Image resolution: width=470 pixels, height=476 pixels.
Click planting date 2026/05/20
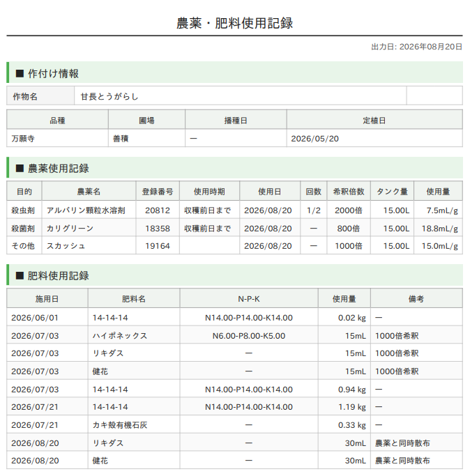click(314, 139)
